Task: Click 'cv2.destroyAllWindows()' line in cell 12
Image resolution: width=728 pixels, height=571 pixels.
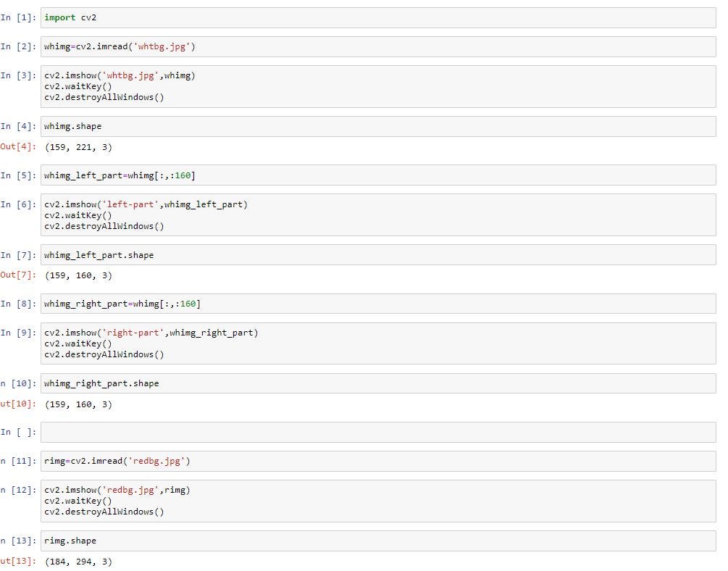Action: pos(104,512)
